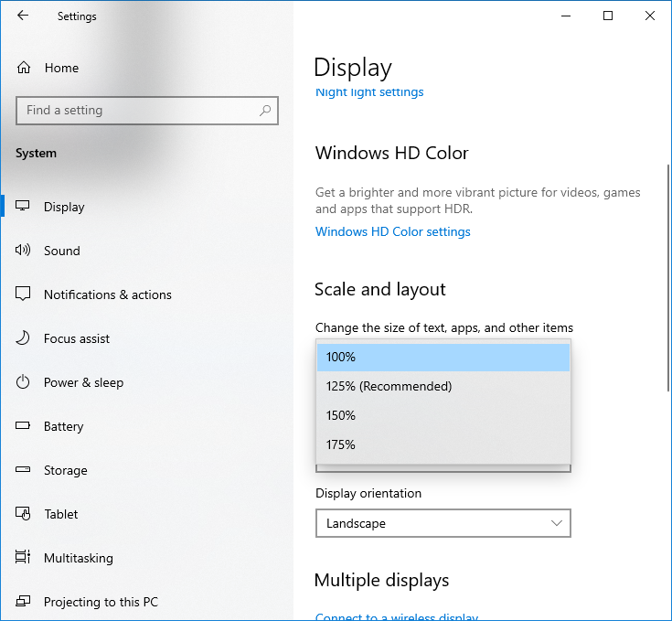Select 100% scale option
The image size is (672, 621).
point(443,357)
